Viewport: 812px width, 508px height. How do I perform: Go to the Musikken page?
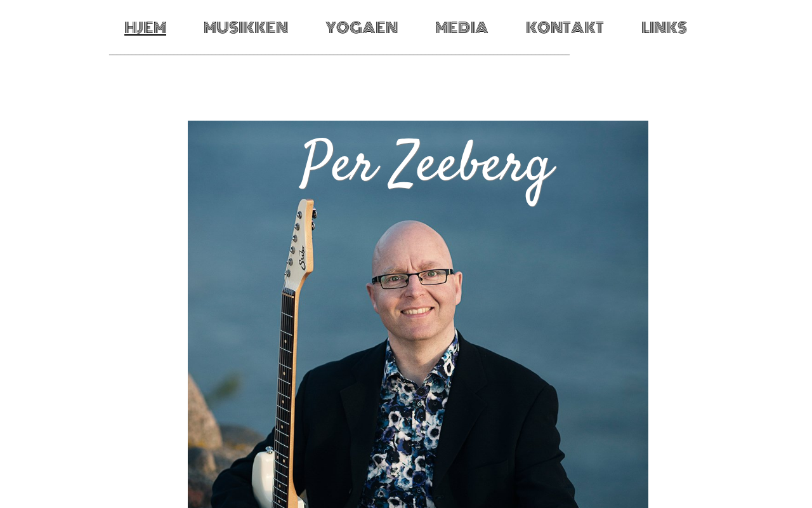tap(246, 28)
